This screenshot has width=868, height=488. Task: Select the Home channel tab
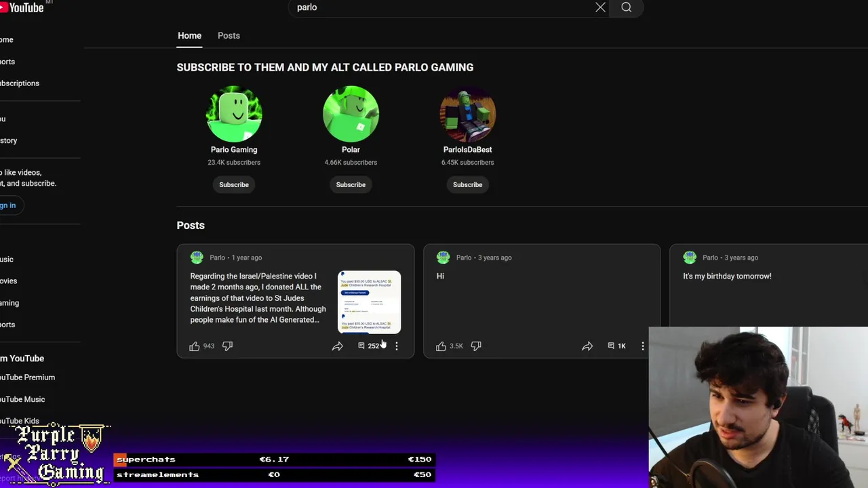pos(189,35)
